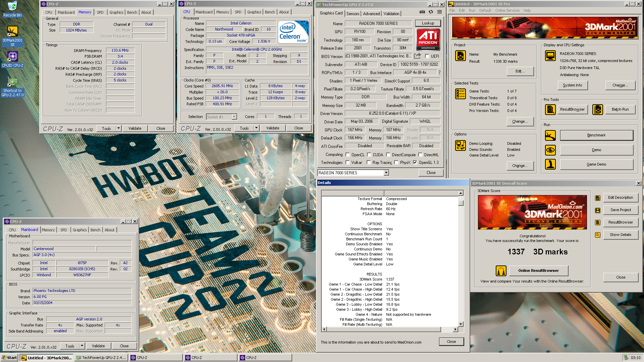Open the GPU-Z 2.47.0 desktop shortcut
The image size is (644, 362).
click(x=12, y=86)
